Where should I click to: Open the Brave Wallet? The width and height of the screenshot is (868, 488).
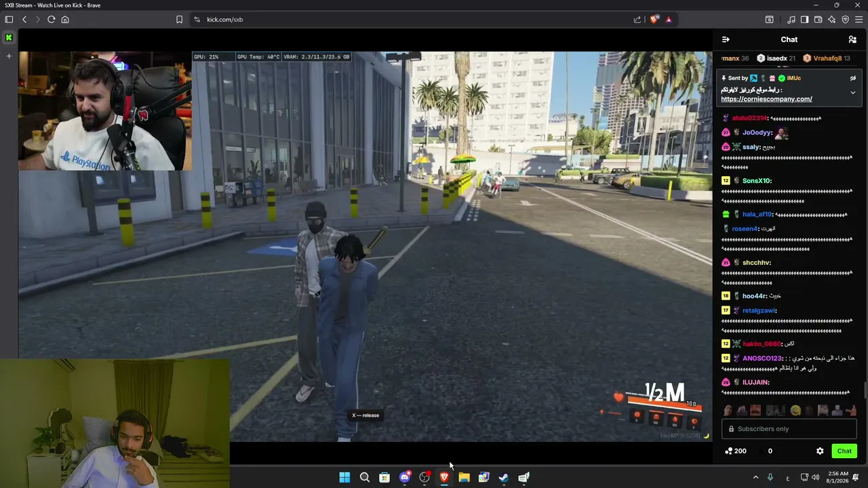point(818,20)
